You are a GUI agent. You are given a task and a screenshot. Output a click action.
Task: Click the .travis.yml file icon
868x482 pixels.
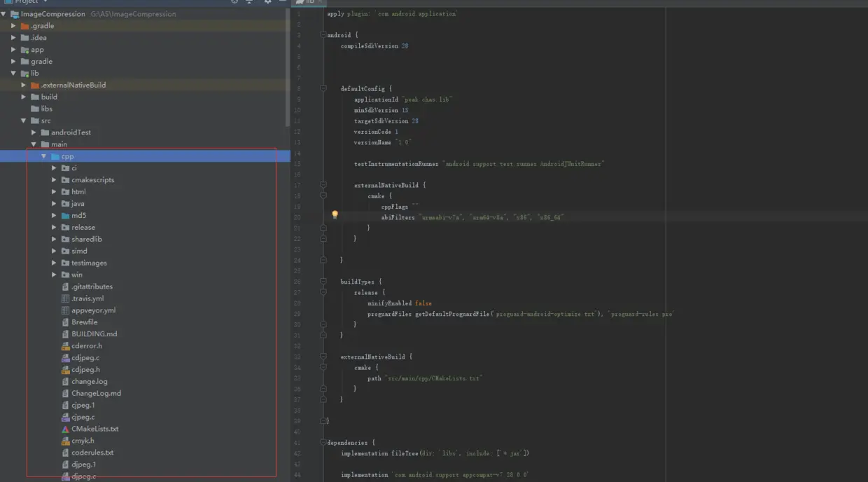click(66, 298)
